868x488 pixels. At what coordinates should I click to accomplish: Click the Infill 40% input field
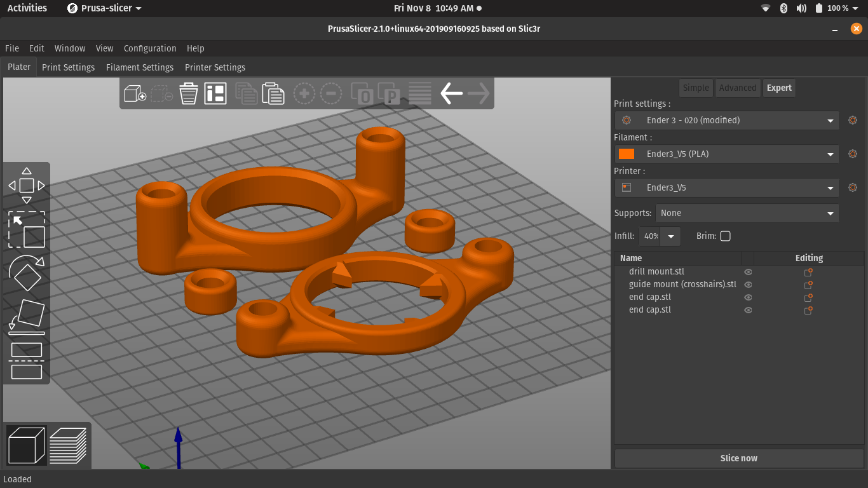click(x=649, y=236)
